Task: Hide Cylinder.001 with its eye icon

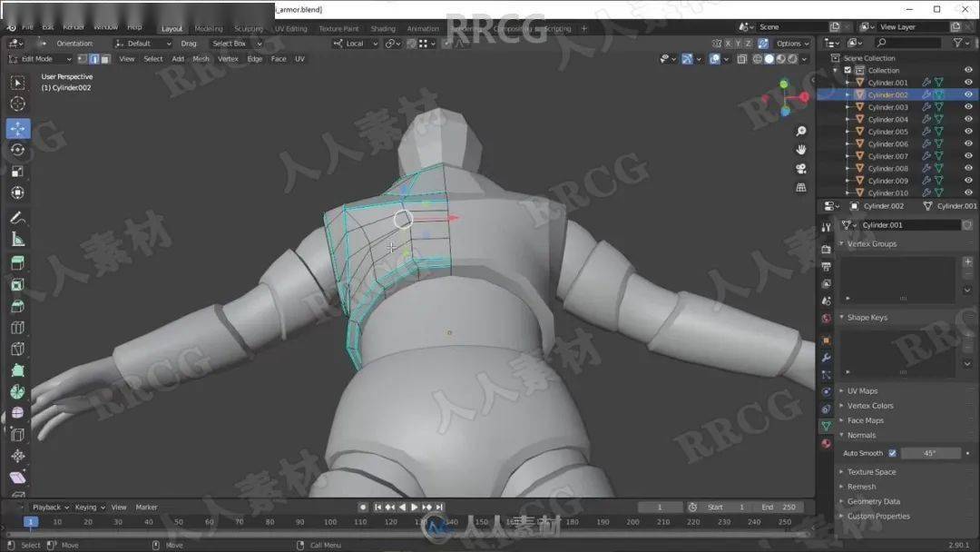Action: [968, 83]
